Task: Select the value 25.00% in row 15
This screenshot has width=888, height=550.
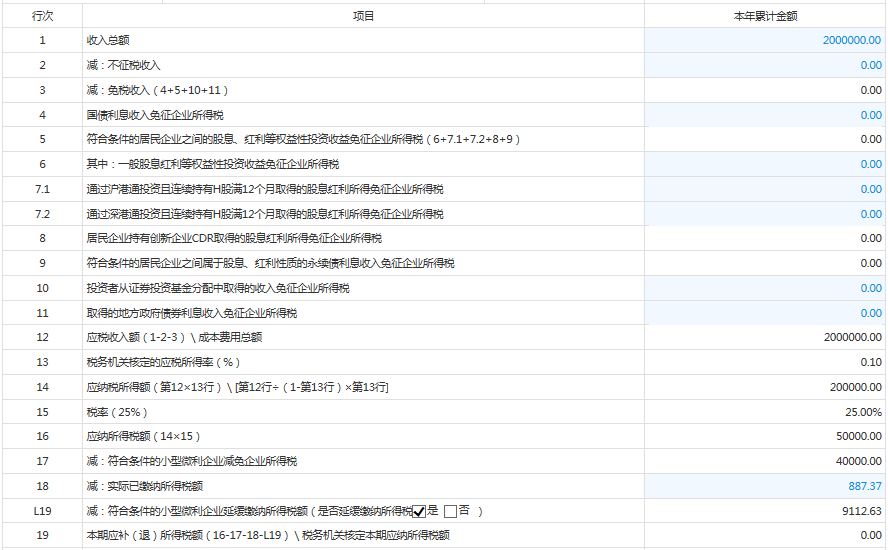Action: (863, 412)
